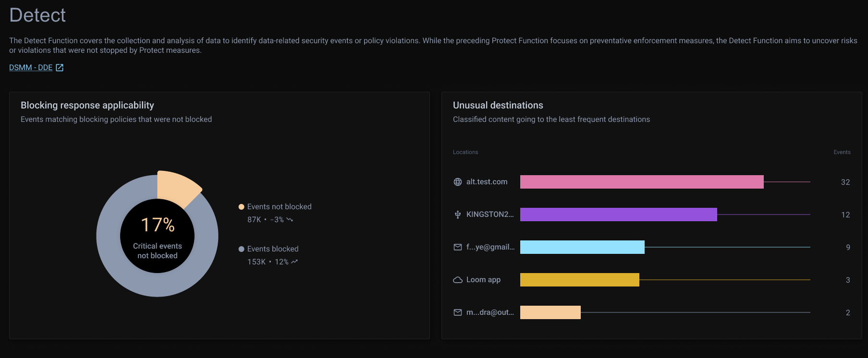Select the pink alt.test.com bar
The height and width of the screenshot is (358, 868).
point(641,182)
